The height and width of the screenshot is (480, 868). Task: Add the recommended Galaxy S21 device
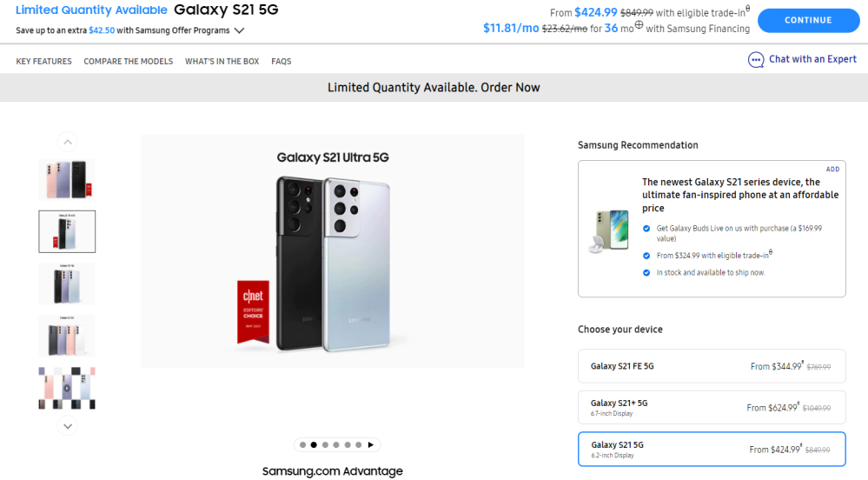coord(832,170)
